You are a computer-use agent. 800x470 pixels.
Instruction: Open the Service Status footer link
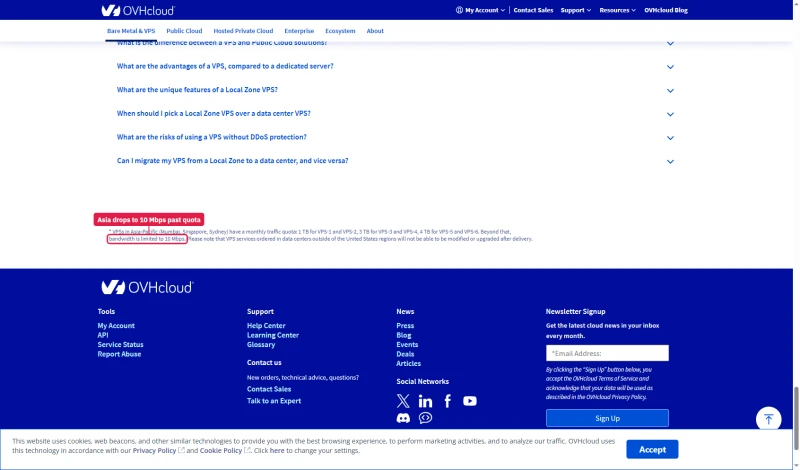(x=120, y=344)
